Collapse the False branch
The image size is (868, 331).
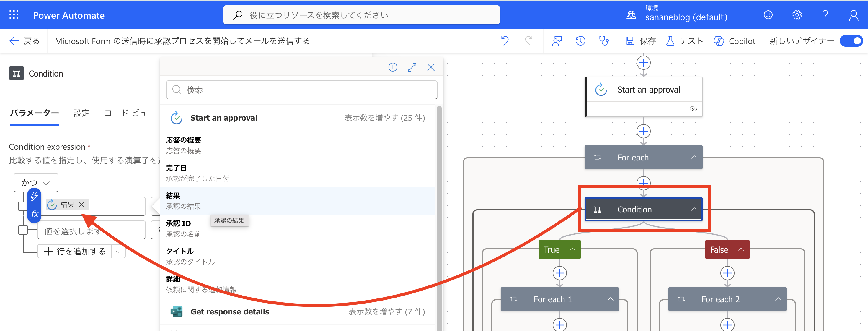click(741, 249)
